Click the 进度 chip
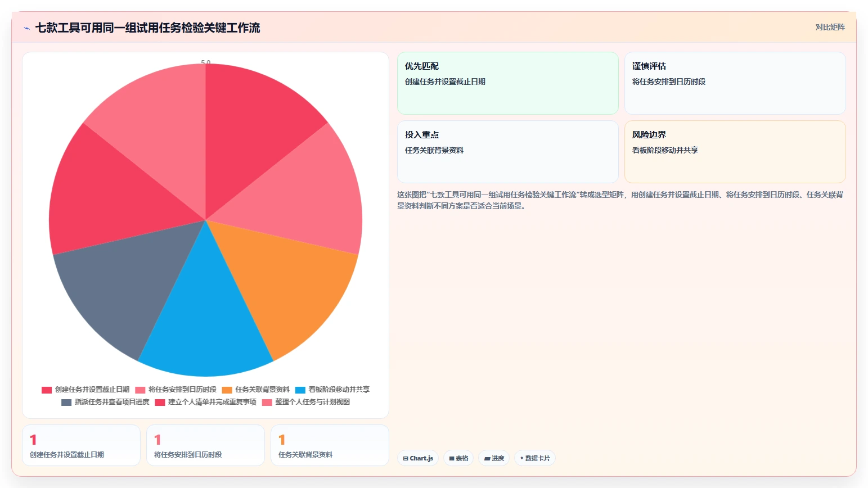This screenshot has height=488, width=868. [x=494, y=458]
